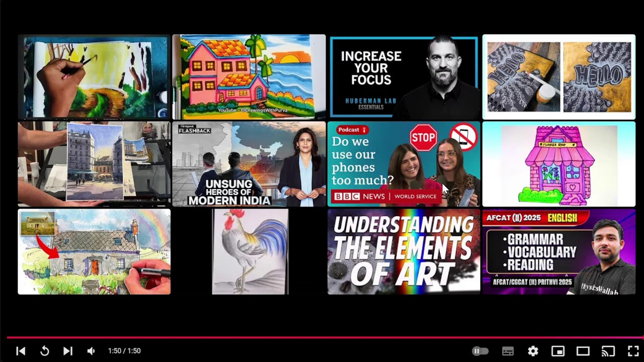Toggle subtitles/closed captions button
This screenshot has width=644, height=362.
508,351
